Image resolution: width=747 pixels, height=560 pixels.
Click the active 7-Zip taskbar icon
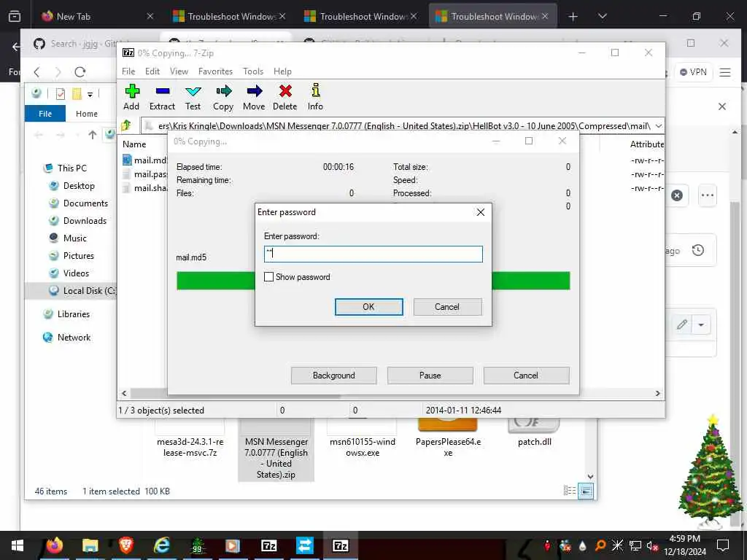click(340, 545)
